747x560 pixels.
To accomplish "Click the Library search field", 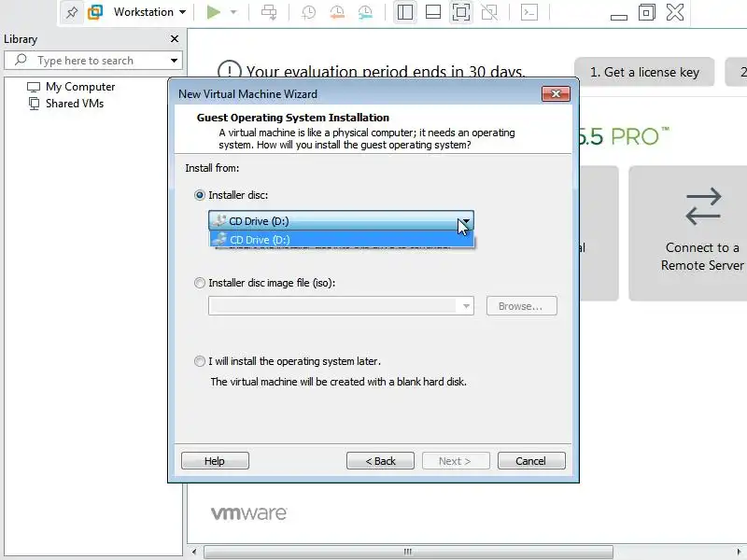I will coord(93,61).
